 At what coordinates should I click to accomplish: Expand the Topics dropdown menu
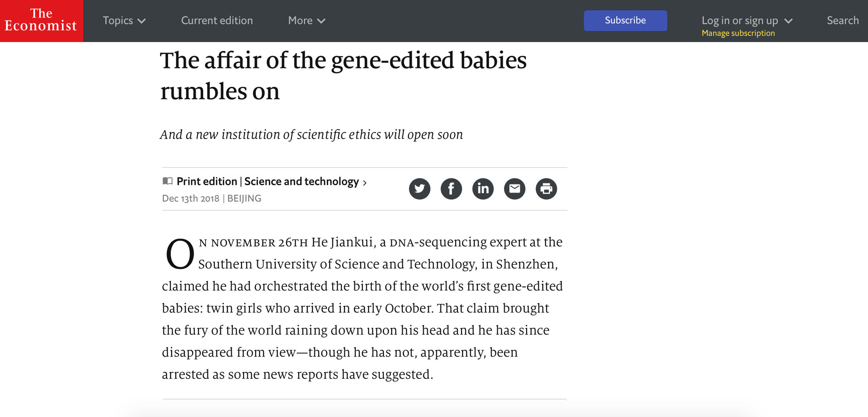click(124, 21)
